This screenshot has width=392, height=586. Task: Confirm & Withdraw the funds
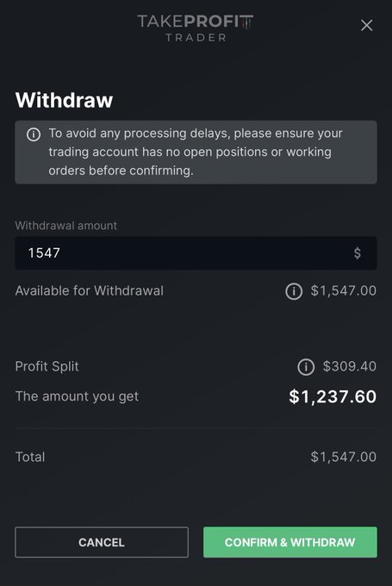click(x=290, y=542)
